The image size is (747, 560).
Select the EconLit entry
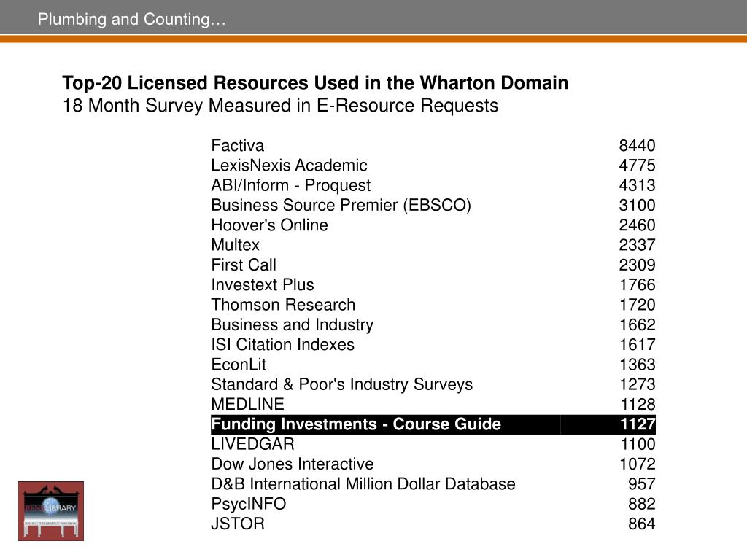[x=239, y=365]
